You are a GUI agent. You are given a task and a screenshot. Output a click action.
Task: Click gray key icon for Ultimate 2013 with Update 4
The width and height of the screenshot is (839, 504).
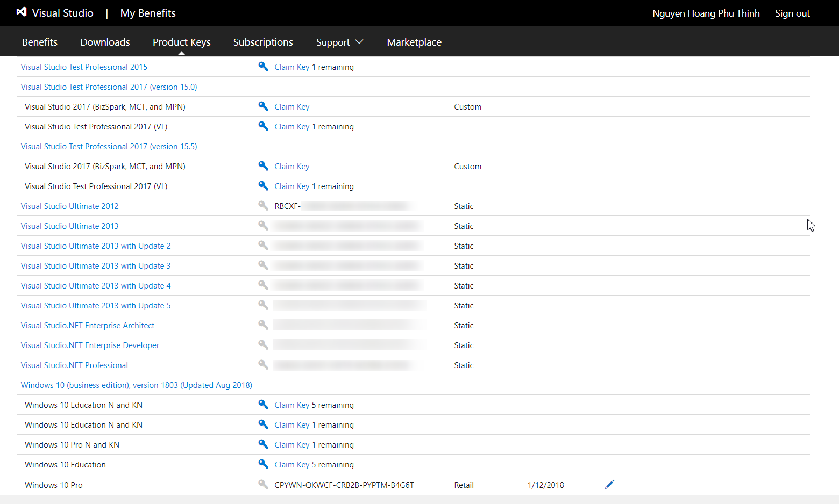263,285
